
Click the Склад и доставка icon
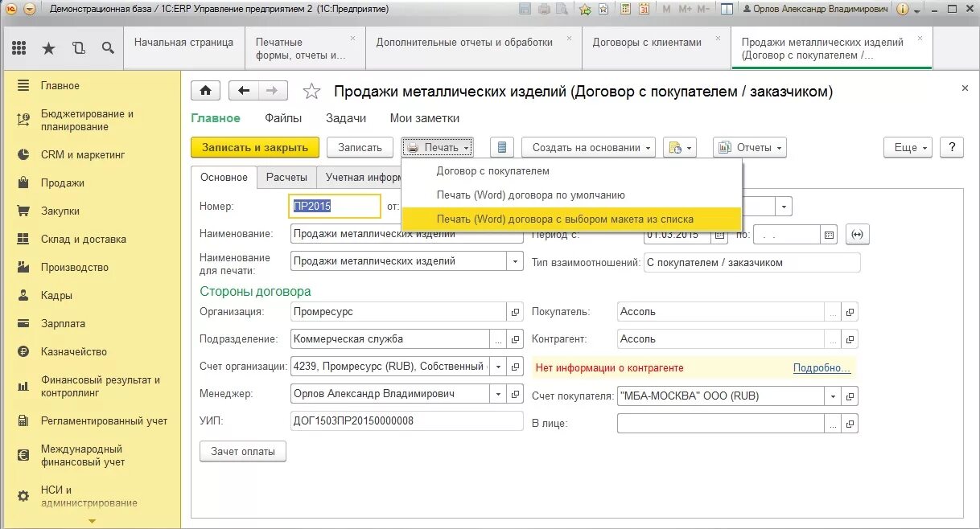[23, 239]
